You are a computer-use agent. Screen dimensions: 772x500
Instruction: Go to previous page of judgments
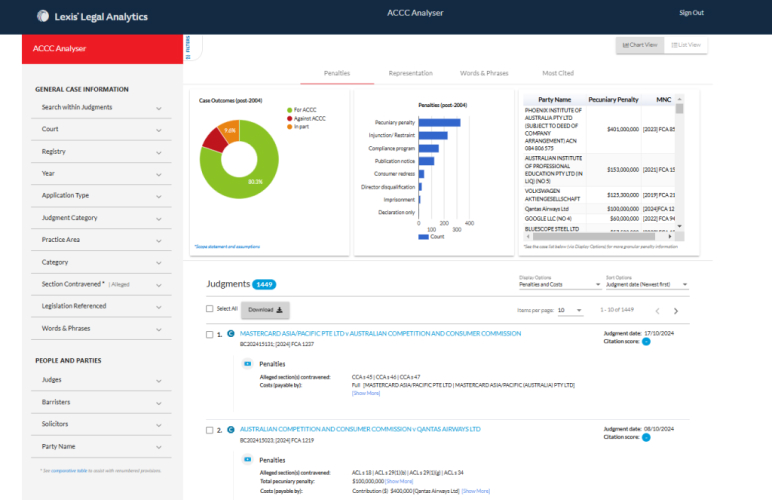tap(657, 311)
